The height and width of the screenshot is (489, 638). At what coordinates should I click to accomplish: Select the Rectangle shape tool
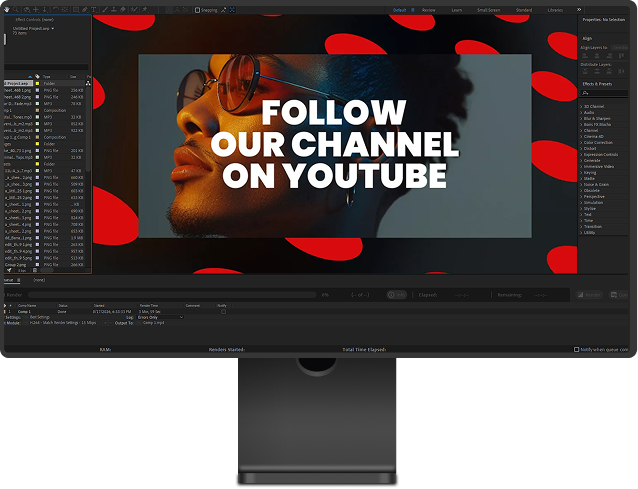(x=76, y=10)
